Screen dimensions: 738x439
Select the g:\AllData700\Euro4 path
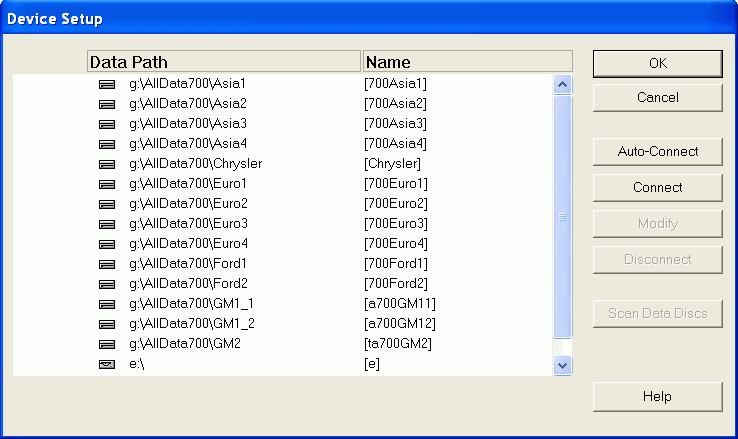[x=188, y=244]
